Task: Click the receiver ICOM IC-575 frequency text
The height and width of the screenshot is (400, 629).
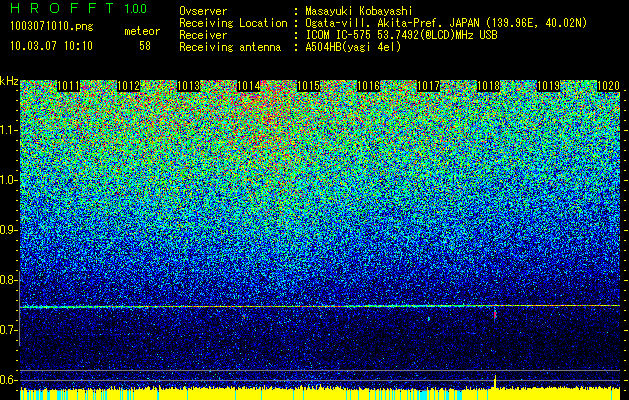Action: (x=401, y=35)
